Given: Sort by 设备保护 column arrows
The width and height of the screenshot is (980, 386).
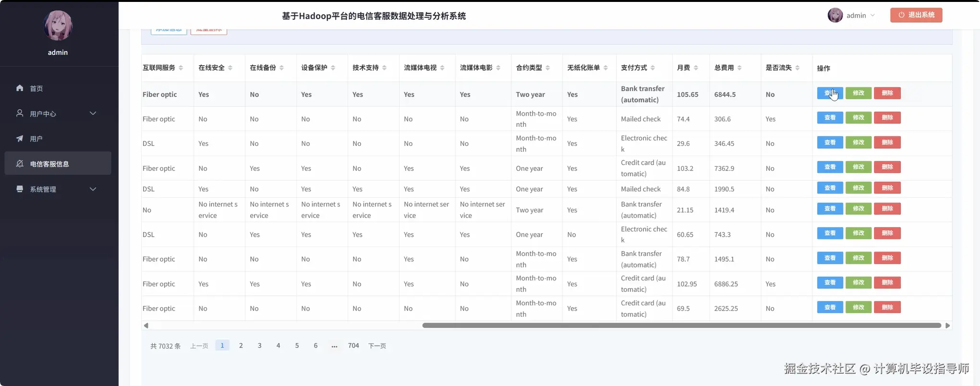Looking at the screenshot, I should coord(333,68).
